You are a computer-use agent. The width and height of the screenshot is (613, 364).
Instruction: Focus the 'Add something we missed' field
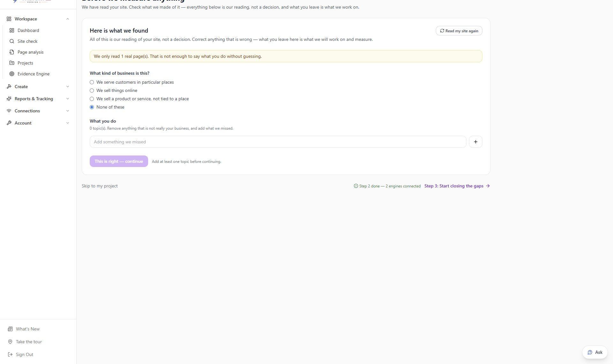pos(278,142)
